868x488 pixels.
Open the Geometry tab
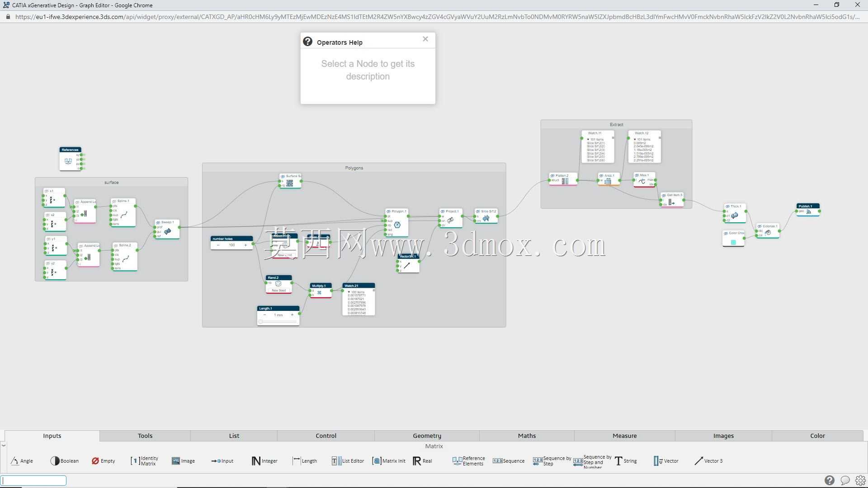point(427,436)
